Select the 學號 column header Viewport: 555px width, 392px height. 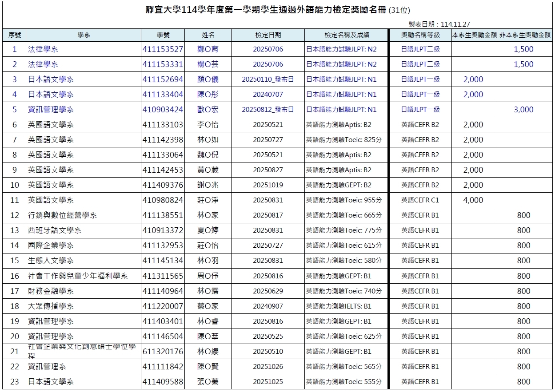163,35
